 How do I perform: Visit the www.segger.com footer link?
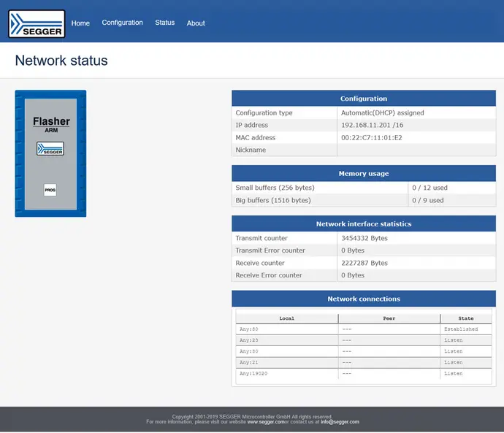tap(265, 422)
